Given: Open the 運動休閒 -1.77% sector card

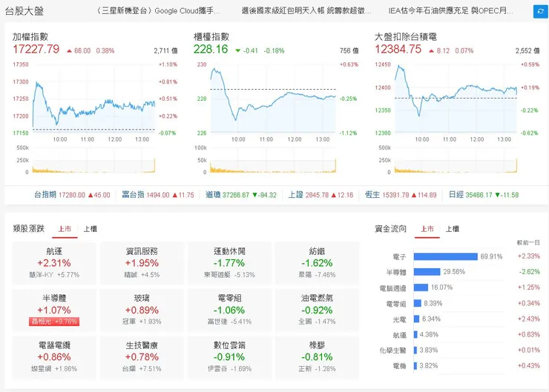Looking at the screenshot, I should pos(229,263).
